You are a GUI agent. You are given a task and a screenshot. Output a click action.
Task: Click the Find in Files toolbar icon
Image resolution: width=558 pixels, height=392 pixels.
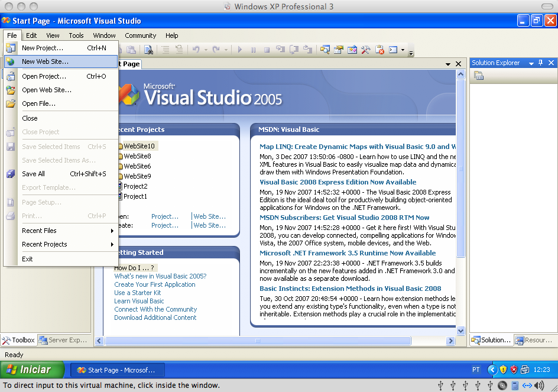148,50
